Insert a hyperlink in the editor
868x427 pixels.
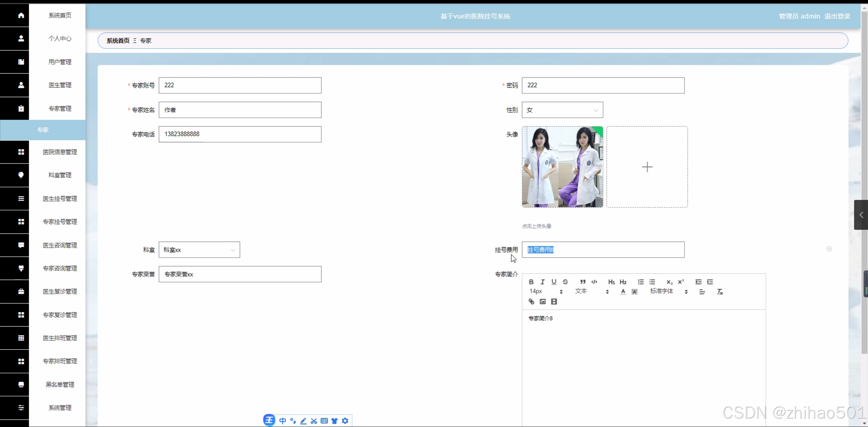[x=531, y=301]
